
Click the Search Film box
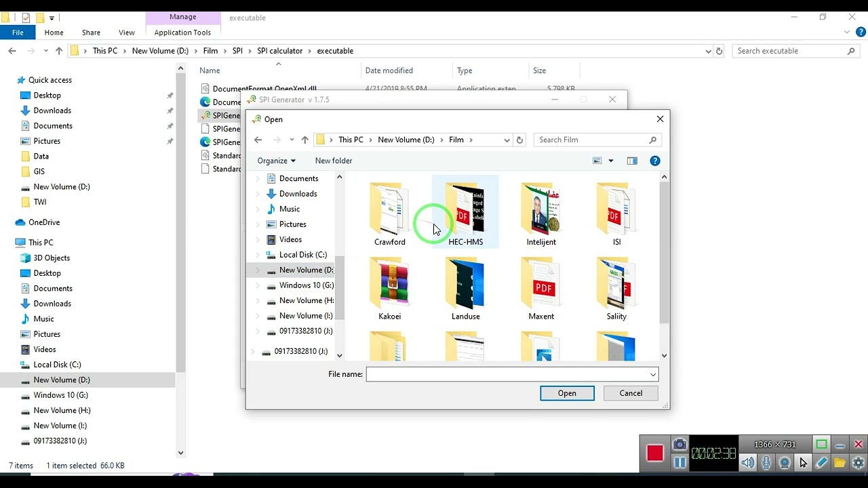coord(597,140)
